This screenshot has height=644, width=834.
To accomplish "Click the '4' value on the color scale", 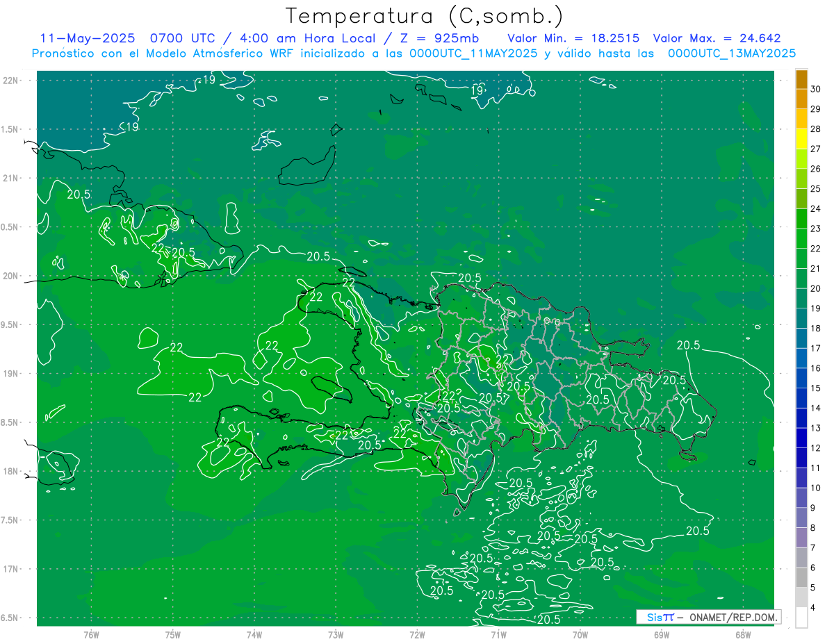I will point(813,608).
